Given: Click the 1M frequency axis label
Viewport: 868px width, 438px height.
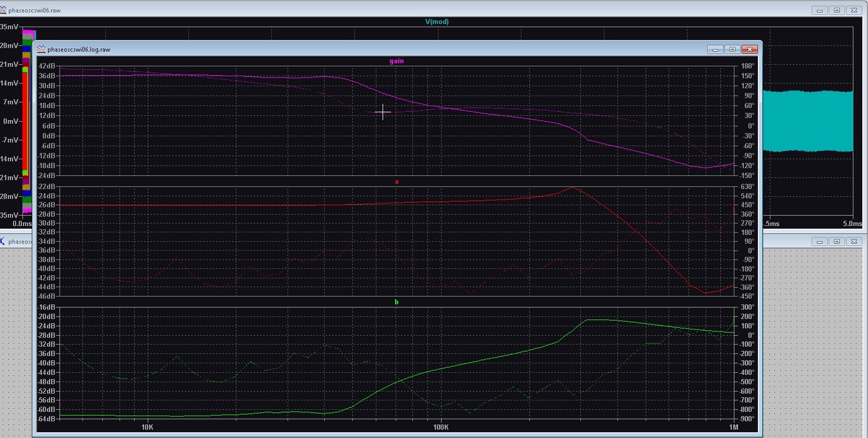Looking at the screenshot, I should [x=734, y=427].
